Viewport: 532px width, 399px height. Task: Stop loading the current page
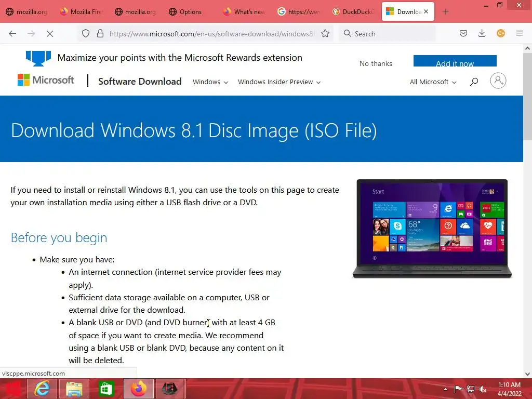[50, 34]
